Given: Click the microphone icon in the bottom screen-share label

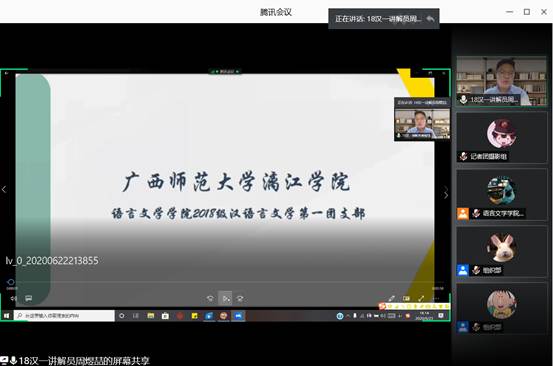Looking at the screenshot, I should tap(13, 360).
